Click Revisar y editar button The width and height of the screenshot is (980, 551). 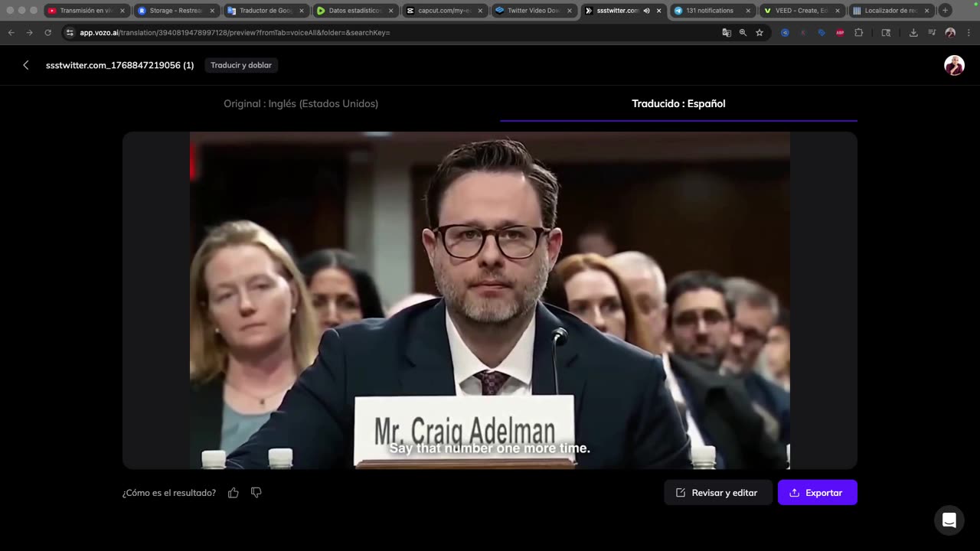pos(717,493)
